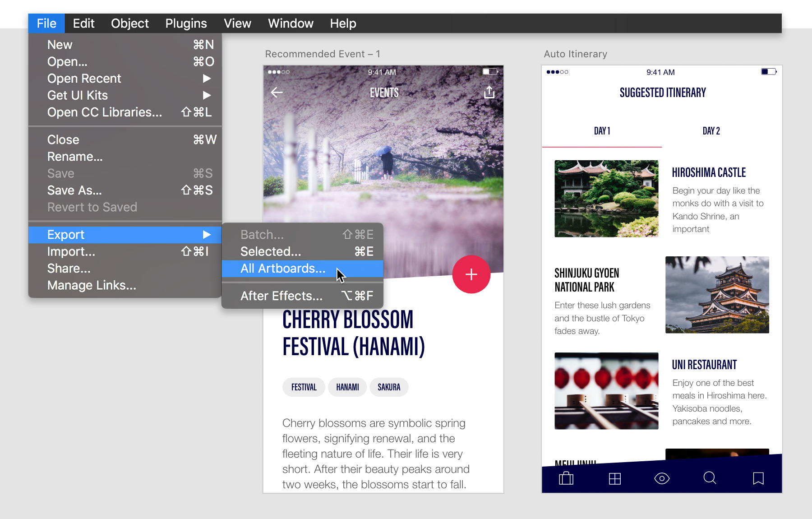Choose Selected... in Export submenu

pyautogui.click(x=302, y=251)
